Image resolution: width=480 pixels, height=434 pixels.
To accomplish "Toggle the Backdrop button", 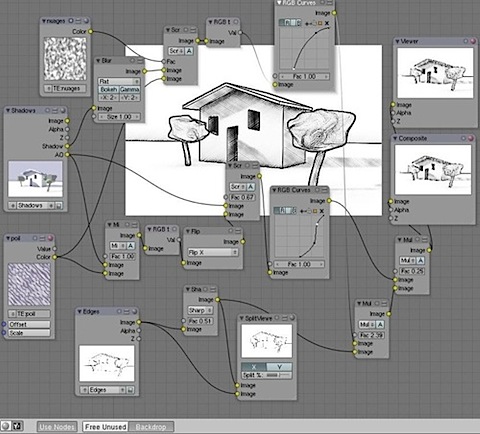I will coord(151,427).
